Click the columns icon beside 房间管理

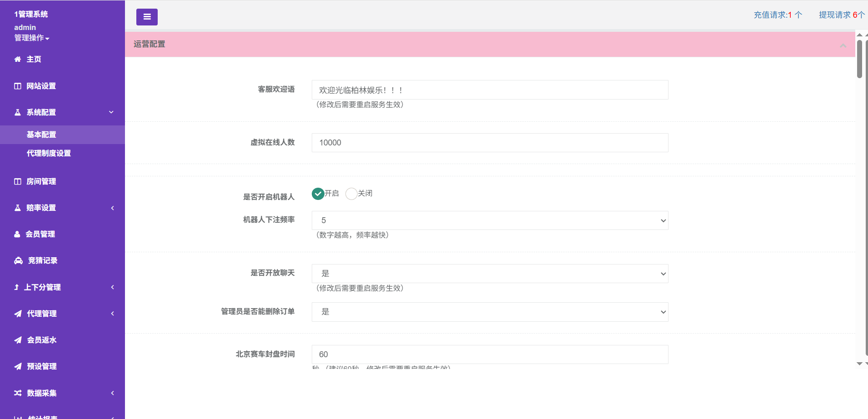click(18, 181)
